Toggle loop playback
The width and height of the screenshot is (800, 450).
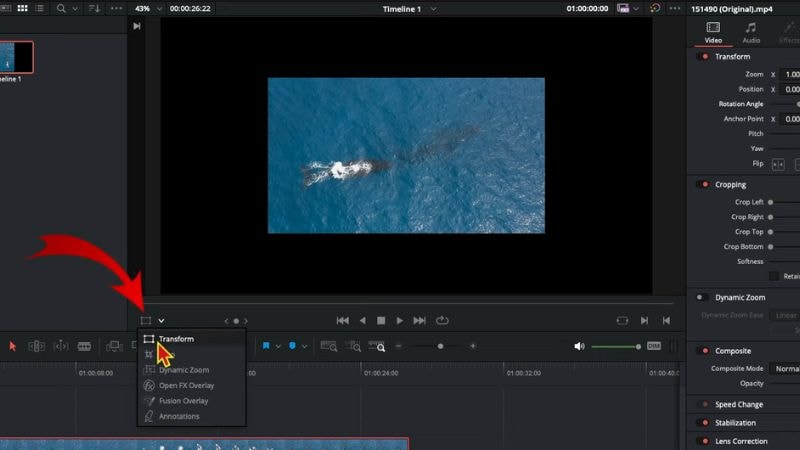click(442, 320)
